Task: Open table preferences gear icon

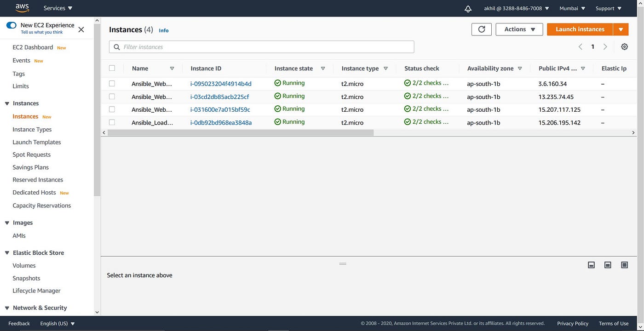Action: tap(624, 47)
